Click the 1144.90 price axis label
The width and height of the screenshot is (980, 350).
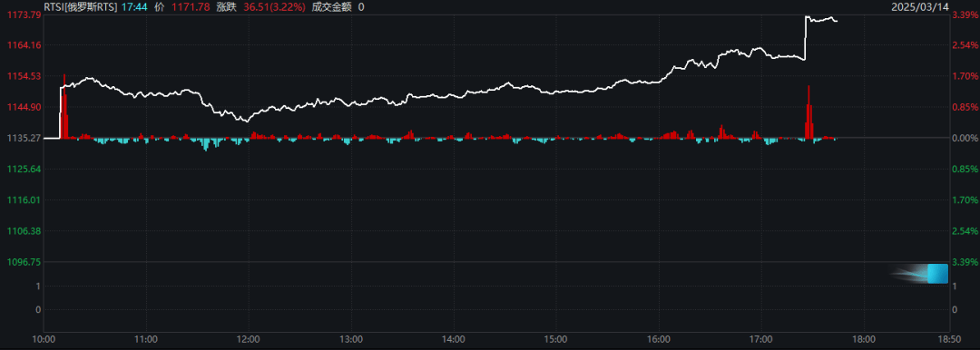[24, 107]
